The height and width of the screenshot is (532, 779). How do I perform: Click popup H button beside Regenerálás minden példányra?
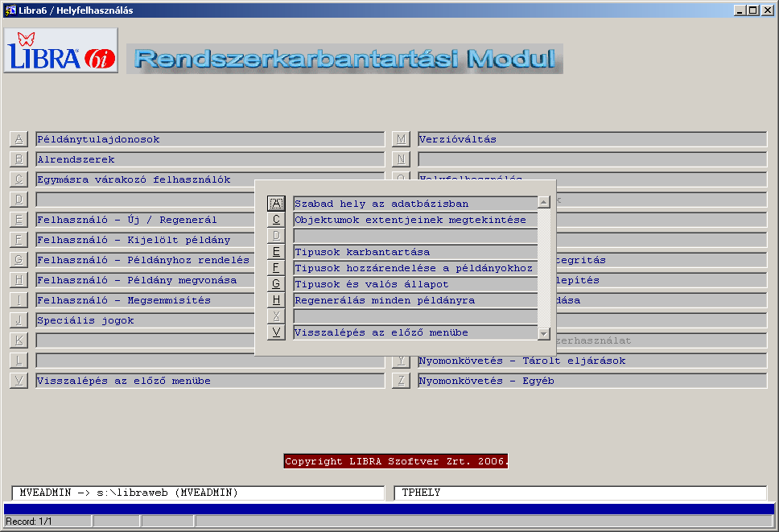(276, 300)
